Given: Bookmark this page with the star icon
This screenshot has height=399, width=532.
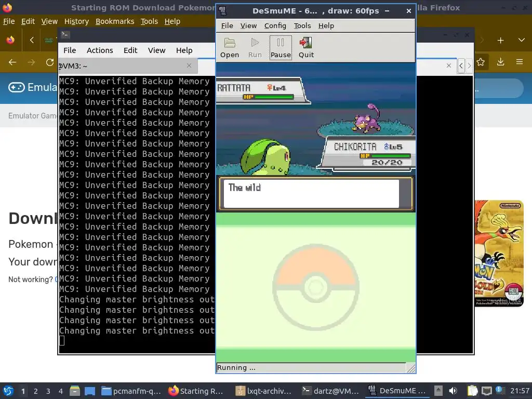Looking at the screenshot, I should pyautogui.click(x=481, y=62).
